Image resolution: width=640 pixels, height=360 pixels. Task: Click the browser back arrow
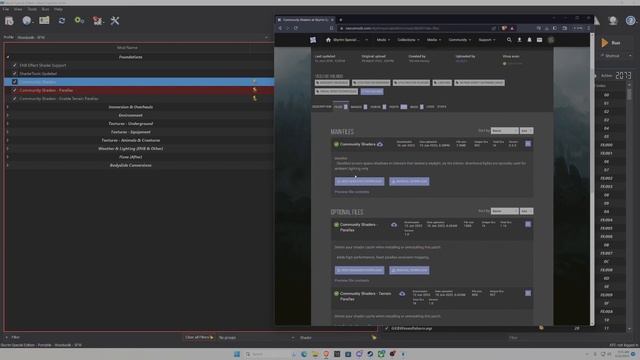click(x=280, y=28)
